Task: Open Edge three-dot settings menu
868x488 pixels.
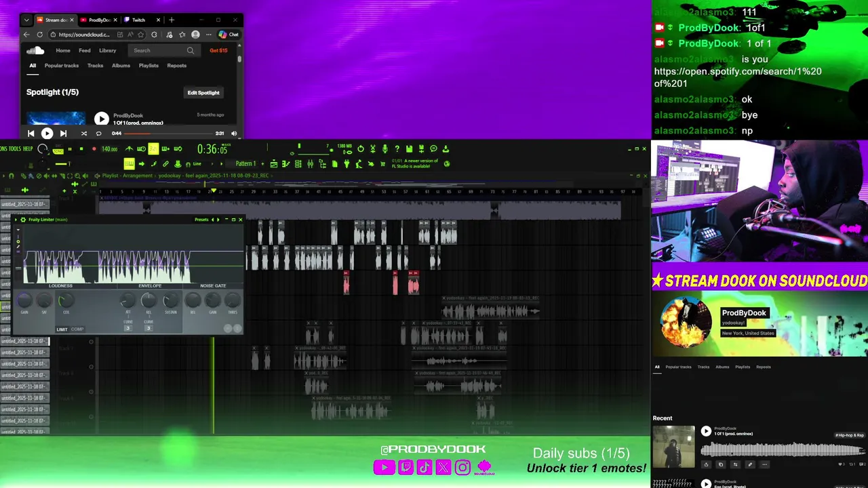Action: pos(209,35)
